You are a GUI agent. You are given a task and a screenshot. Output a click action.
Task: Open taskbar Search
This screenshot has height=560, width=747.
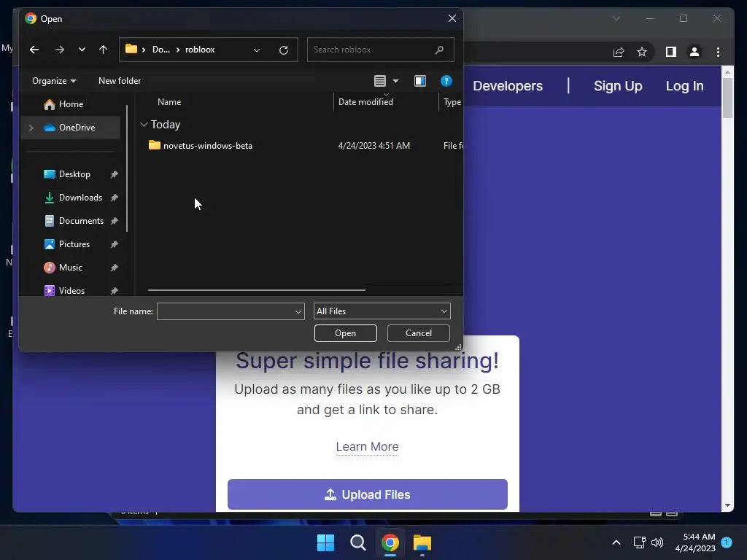pos(357,542)
